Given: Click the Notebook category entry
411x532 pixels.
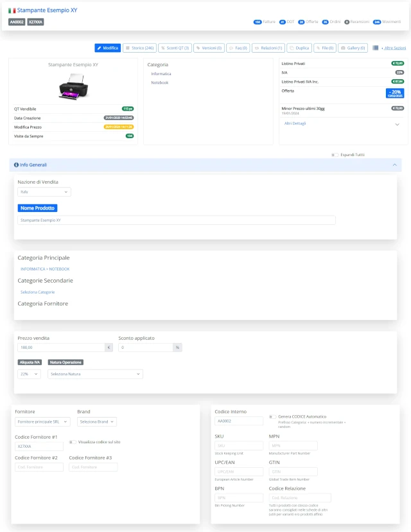Looking at the screenshot, I should coord(160,82).
